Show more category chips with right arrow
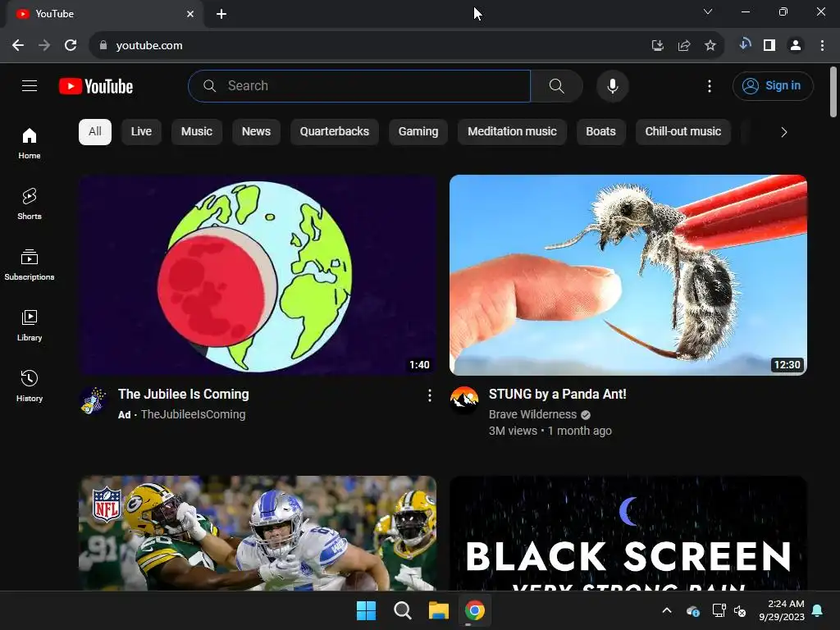The height and width of the screenshot is (630, 840). (783, 132)
